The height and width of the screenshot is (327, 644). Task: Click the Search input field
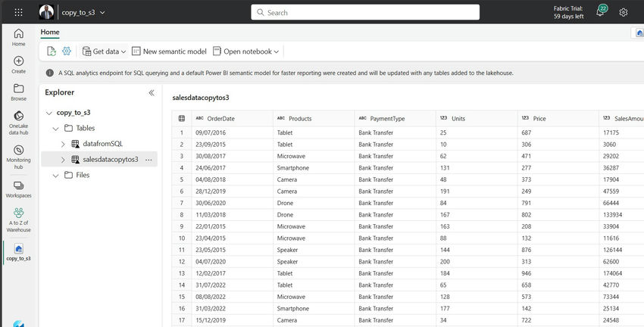365,12
